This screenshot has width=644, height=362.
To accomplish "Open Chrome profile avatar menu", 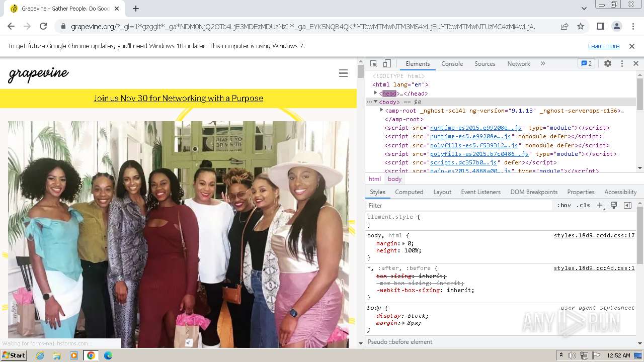I will click(616, 26).
